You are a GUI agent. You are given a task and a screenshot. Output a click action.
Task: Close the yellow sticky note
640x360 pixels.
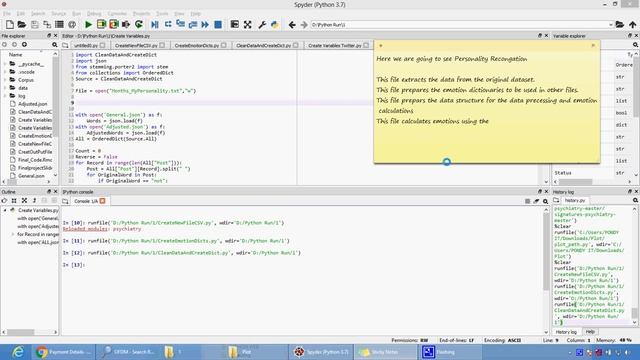click(x=593, y=45)
